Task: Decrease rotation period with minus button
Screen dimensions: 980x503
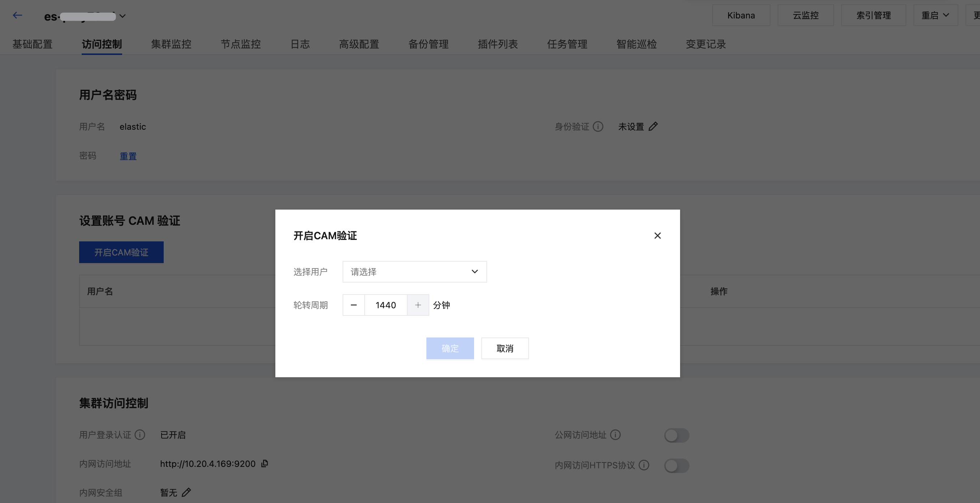Action: coord(353,305)
